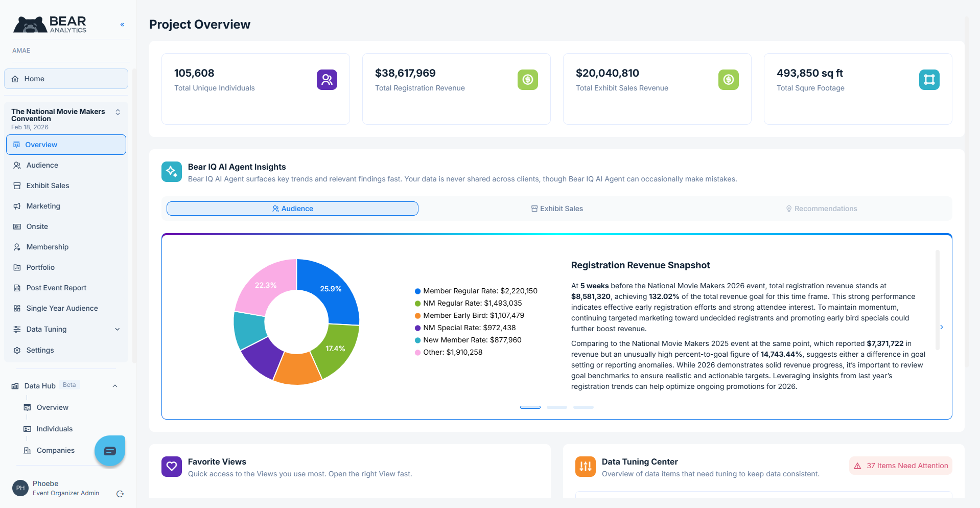Open Home in the sidebar

point(66,79)
